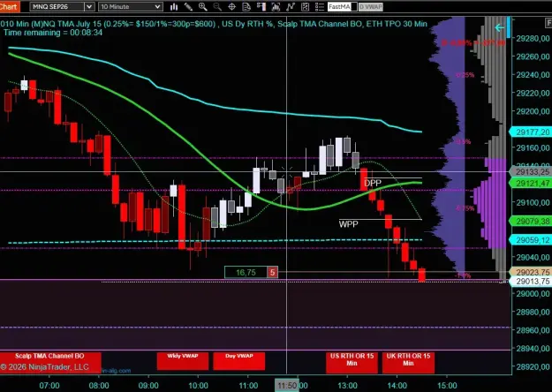Click the zoom in magnifier icon
This screenshot has width=552, height=392.
(203, 6)
